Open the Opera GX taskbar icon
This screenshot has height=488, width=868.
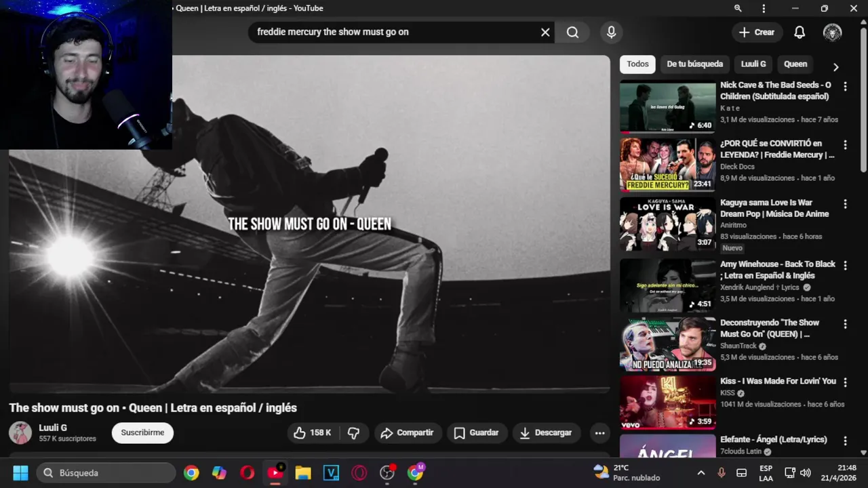click(x=359, y=472)
